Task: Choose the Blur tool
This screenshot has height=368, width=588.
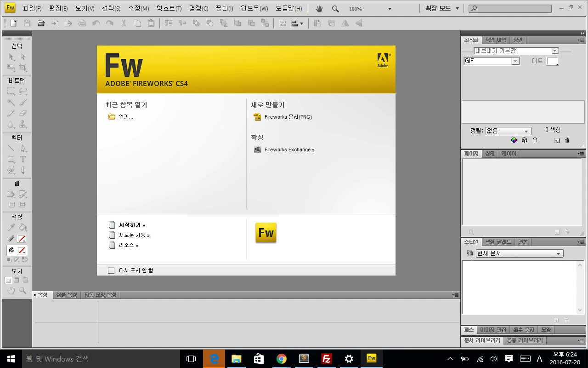Action: coord(11,124)
